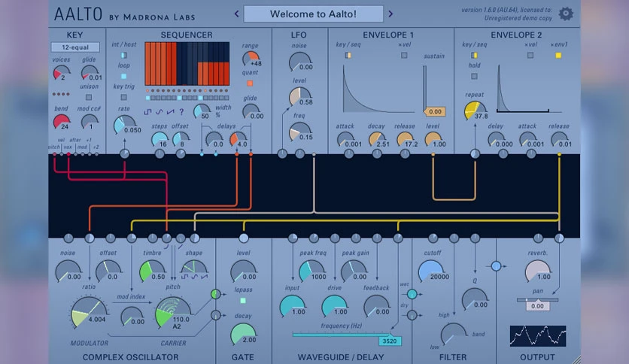Screen dimensions: 629x364
Task: Click the waveguide dry mix knob
Action: pyautogui.click(x=412, y=315)
